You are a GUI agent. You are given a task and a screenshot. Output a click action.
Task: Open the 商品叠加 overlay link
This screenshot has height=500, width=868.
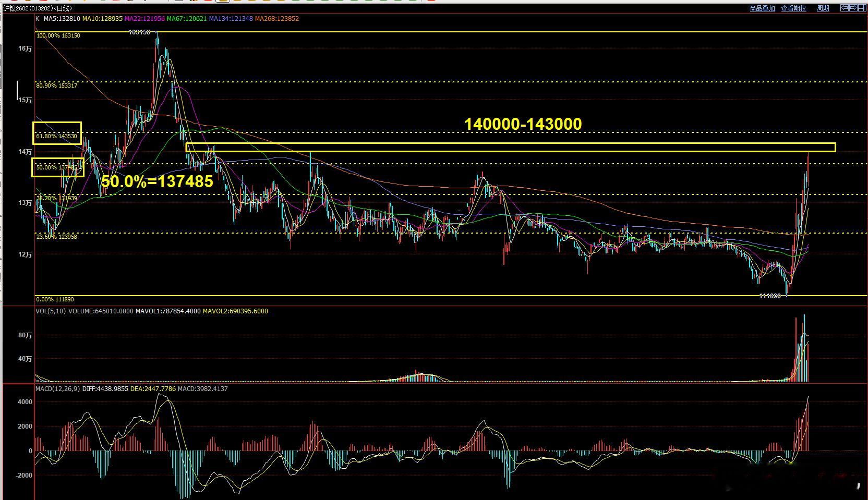[762, 8]
